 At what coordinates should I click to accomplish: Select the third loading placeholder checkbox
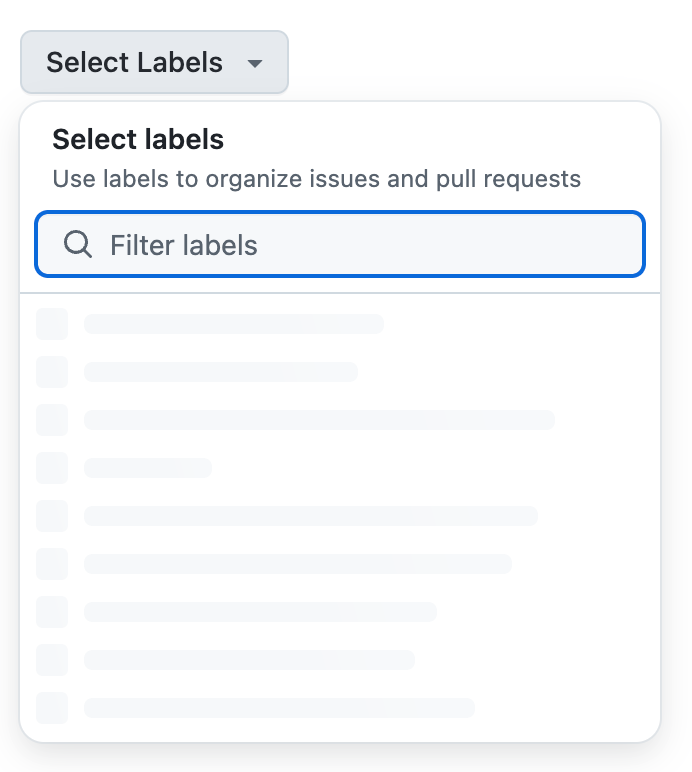tap(52, 420)
